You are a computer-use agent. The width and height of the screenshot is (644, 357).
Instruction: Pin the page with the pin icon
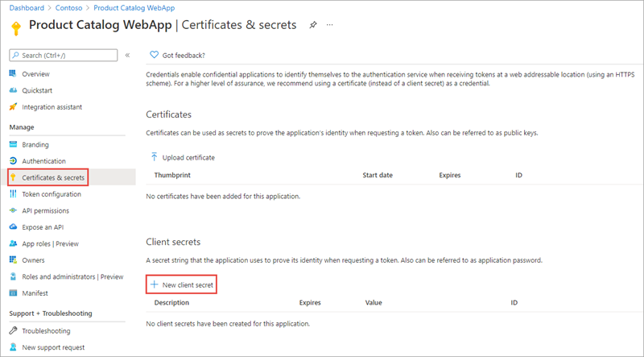click(x=313, y=25)
